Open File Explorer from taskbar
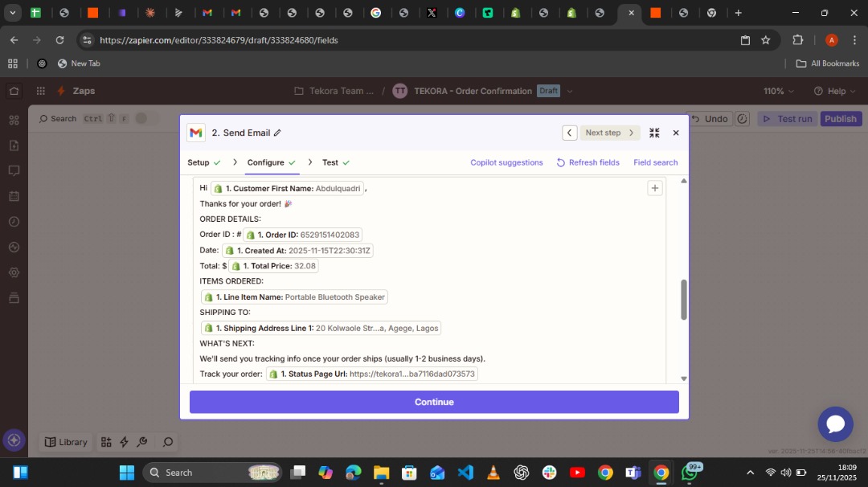This screenshot has height=487, width=868. coord(381,472)
